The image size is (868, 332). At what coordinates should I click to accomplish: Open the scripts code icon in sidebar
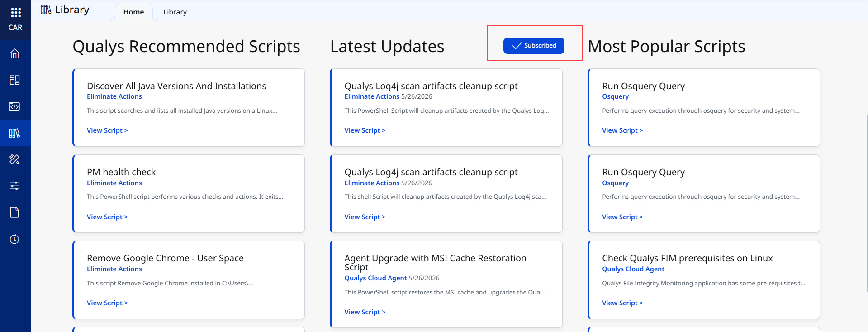point(14,106)
